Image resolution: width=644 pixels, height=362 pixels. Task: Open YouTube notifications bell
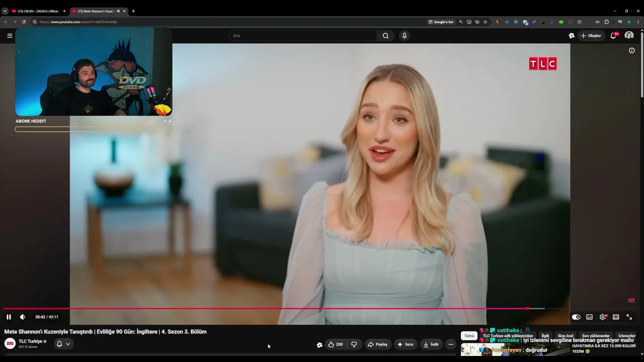point(613,36)
